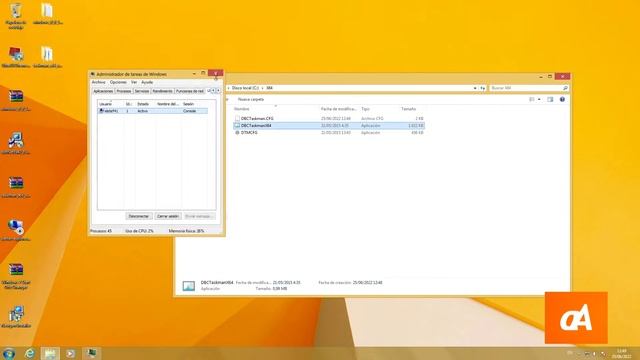
Task: Click the blue help icon in Explorer
Action: click(x=562, y=100)
